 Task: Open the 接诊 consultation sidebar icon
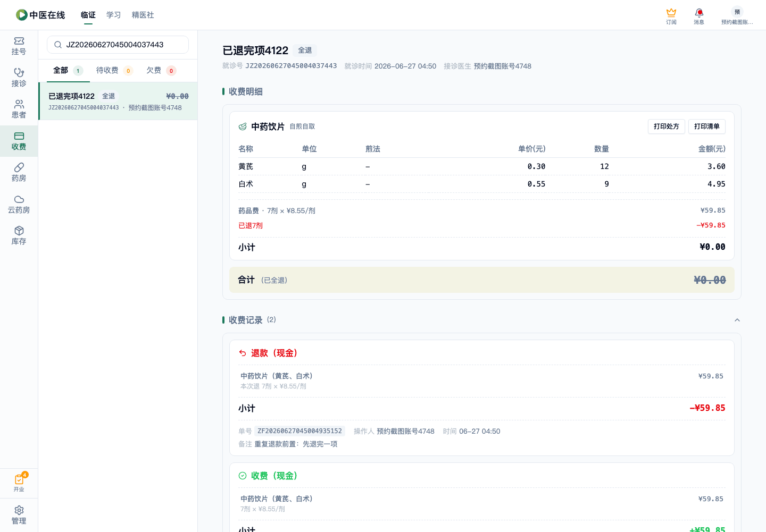click(x=19, y=78)
